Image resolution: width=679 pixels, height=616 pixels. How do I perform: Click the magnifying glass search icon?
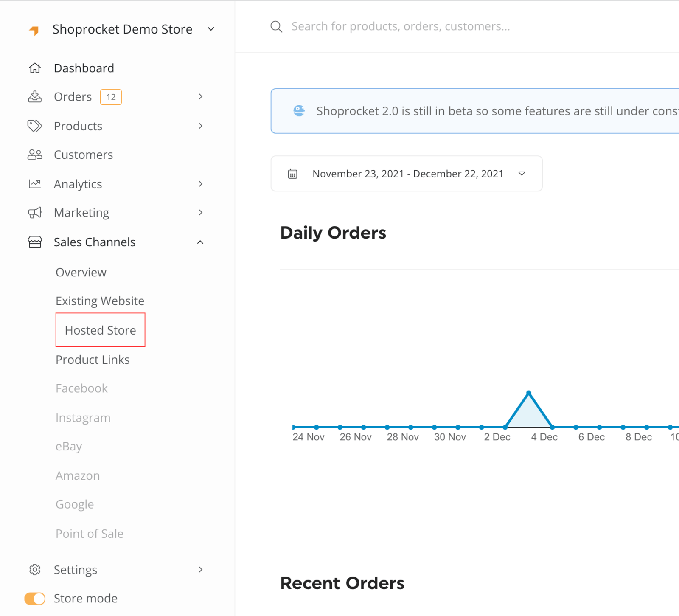pyautogui.click(x=276, y=26)
